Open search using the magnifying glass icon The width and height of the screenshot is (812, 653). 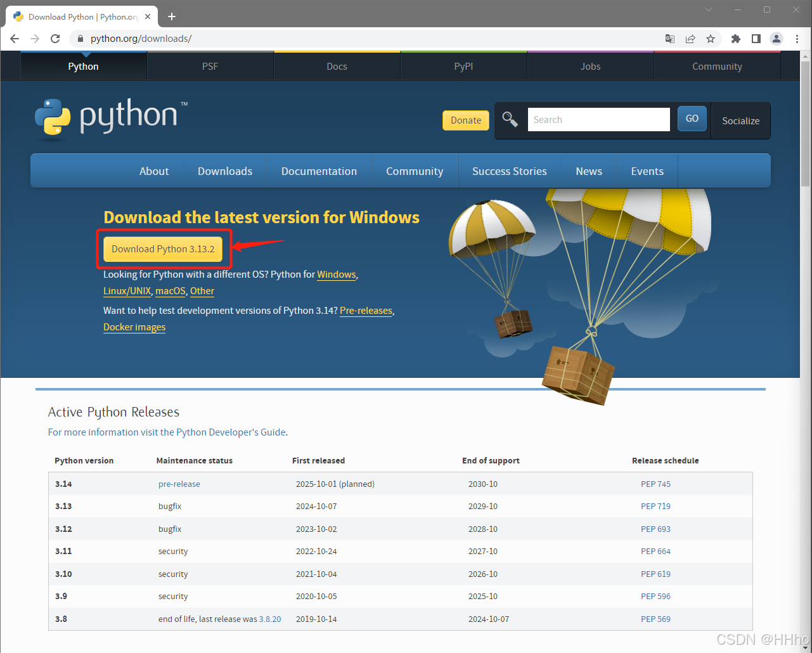510,119
